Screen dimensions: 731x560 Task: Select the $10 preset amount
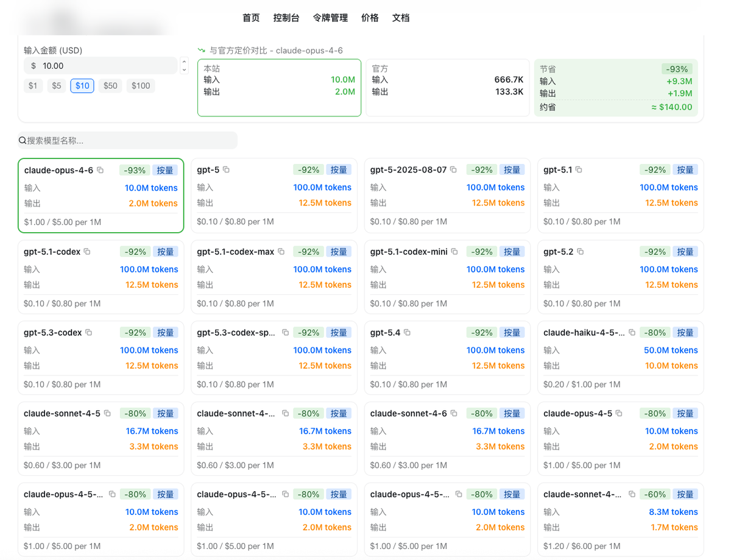(82, 86)
